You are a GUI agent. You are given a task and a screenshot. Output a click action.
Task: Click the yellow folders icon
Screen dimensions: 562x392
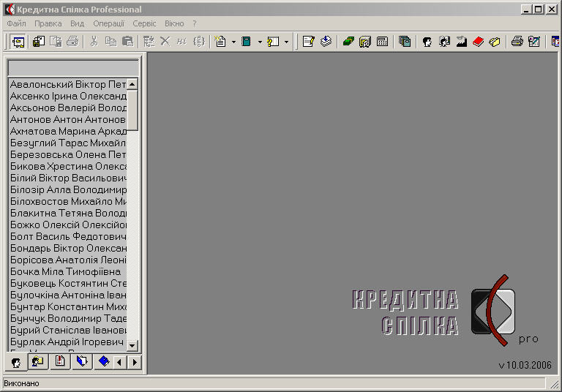(x=495, y=42)
